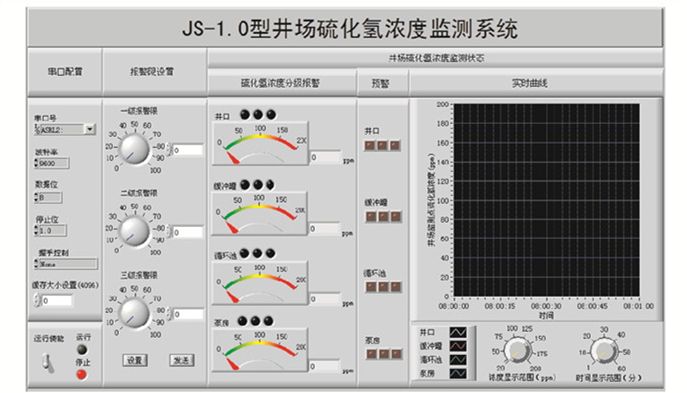Click the 波特率 9600 stepper arrows

coord(36,163)
